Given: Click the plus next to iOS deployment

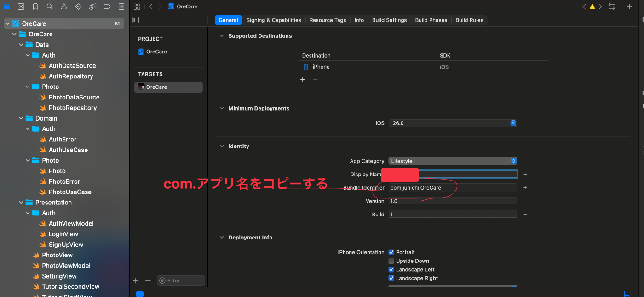Looking at the screenshot, I should click(x=525, y=123).
